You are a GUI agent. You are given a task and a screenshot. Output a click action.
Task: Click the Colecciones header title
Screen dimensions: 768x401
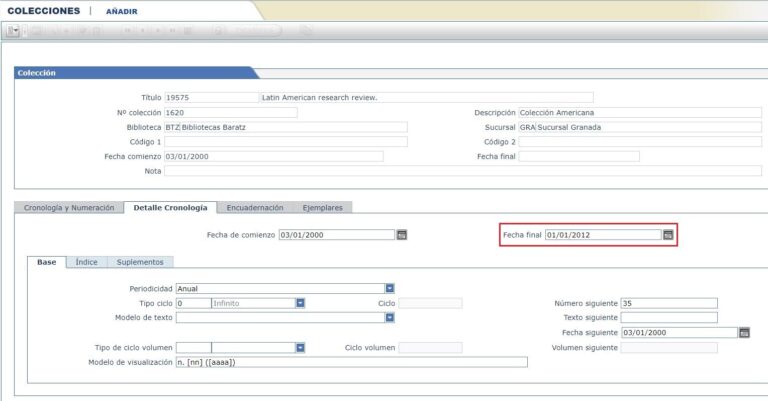coord(43,11)
